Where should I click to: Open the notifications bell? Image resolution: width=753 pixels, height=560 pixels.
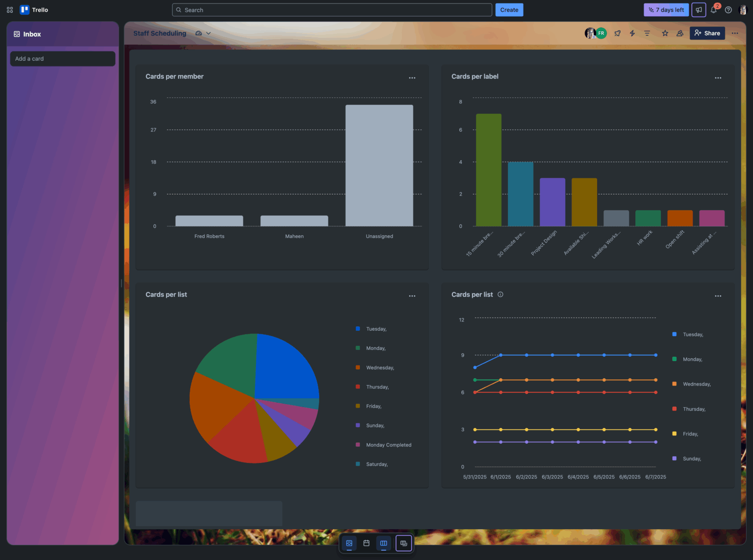click(714, 10)
